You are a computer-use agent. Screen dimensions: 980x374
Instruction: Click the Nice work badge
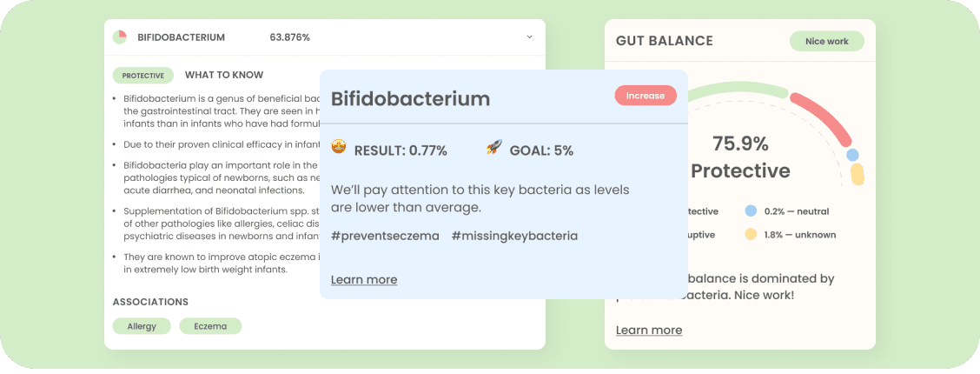point(826,42)
